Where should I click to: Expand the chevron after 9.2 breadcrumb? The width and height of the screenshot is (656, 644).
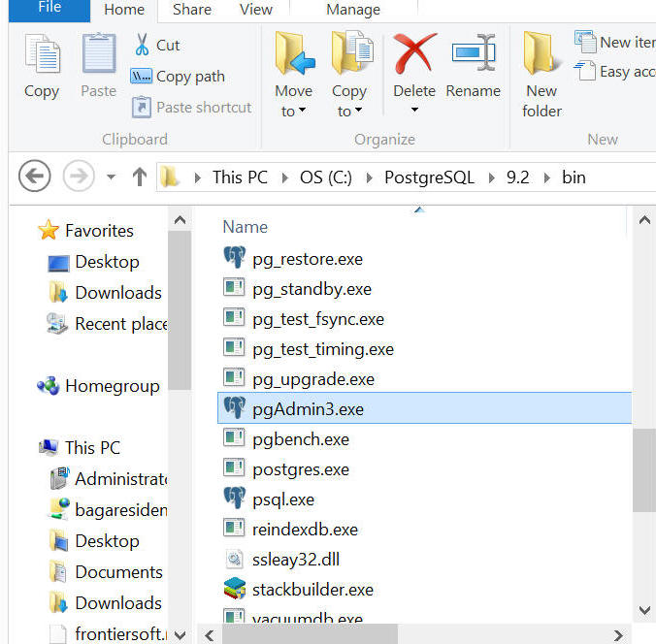click(546, 178)
